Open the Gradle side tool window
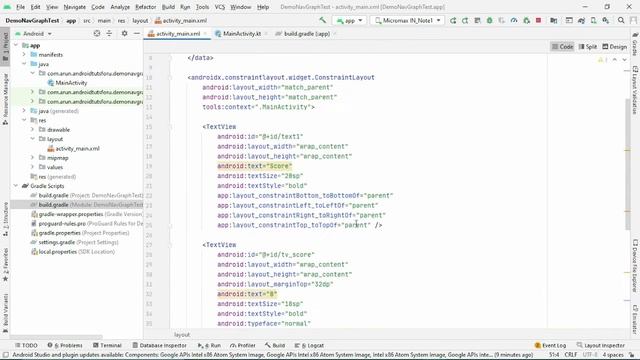The width and height of the screenshot is (640, 360). point(635,45)
